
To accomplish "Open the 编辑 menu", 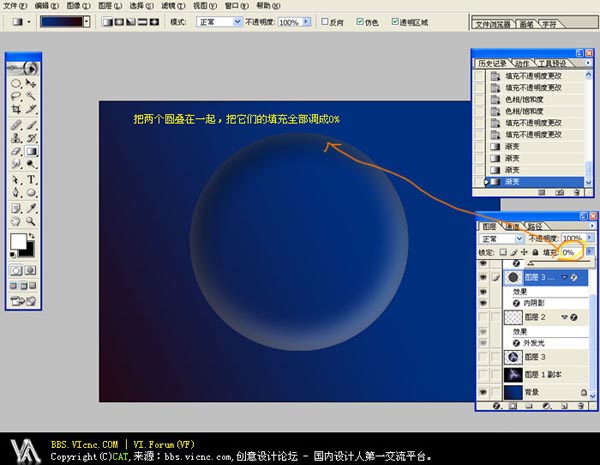I will click(x=47, y=6).
